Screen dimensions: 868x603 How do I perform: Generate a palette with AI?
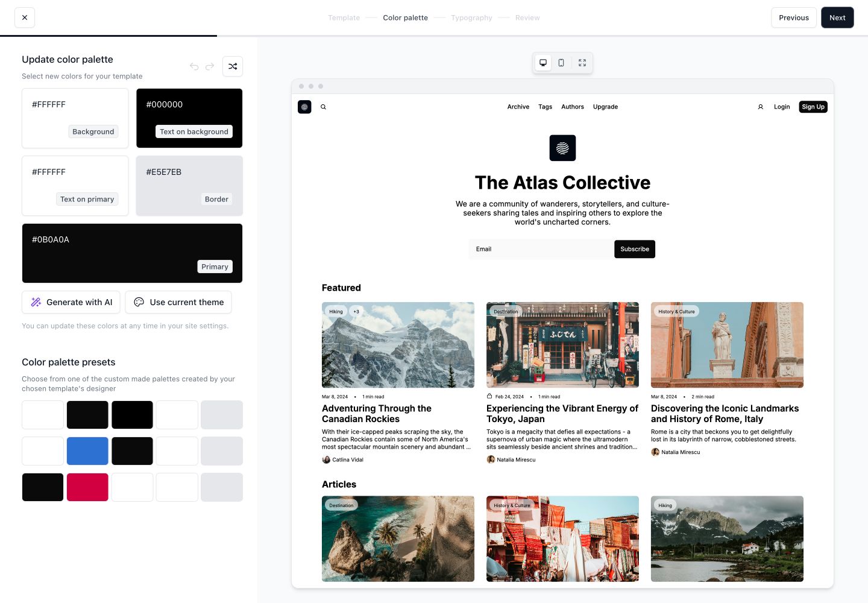pos(71,302)
